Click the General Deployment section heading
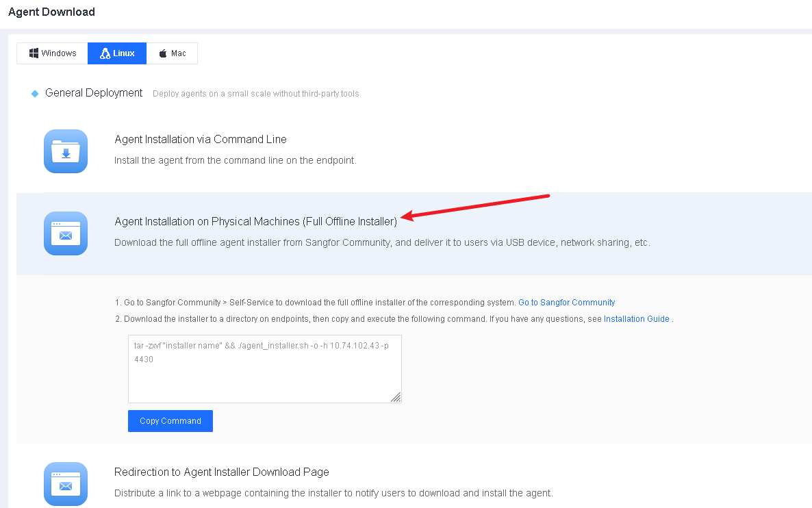Viewport: 812px width, 508px height. pyautogui.click(x=94, y=93)
